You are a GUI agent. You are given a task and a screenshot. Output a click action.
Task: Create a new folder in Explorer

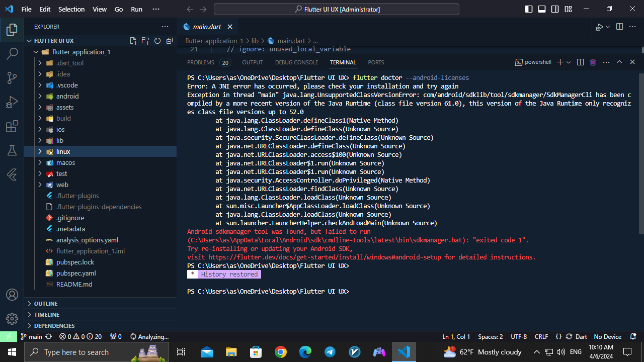tap(145, 41)
